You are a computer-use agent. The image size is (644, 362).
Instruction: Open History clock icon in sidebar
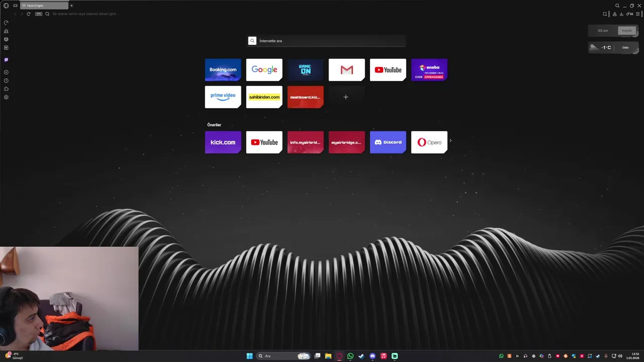6,80
